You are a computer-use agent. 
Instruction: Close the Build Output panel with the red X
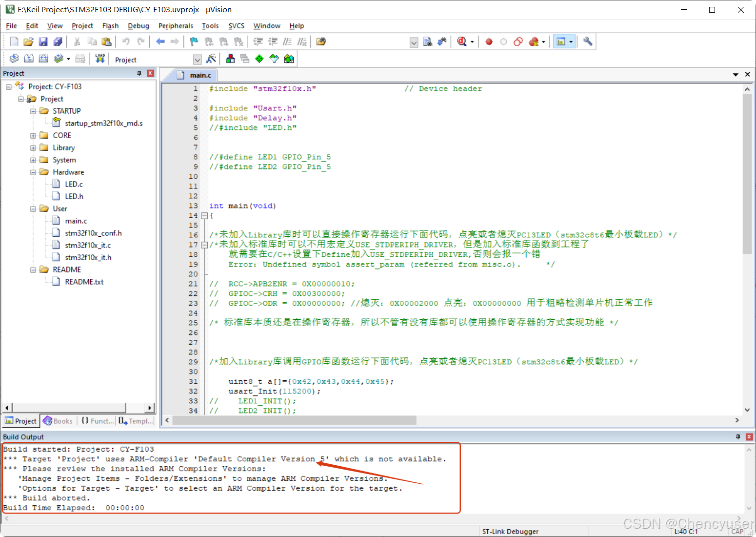[x=749, y=437]
